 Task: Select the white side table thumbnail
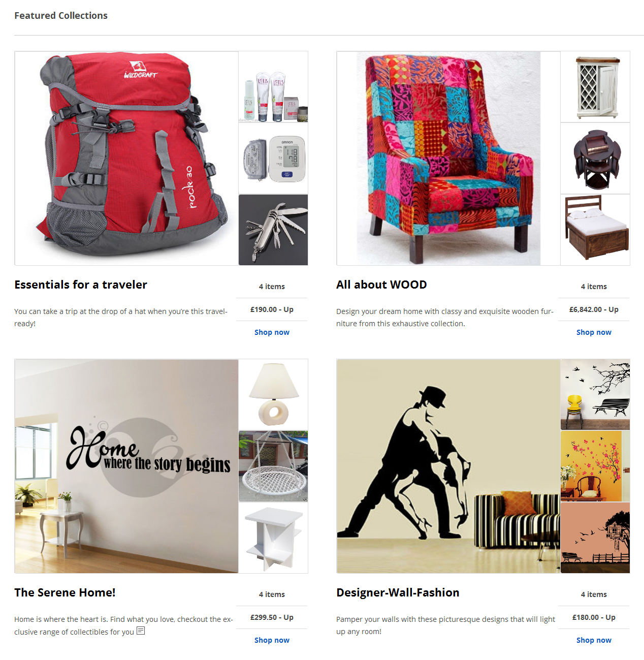[273, 538]
